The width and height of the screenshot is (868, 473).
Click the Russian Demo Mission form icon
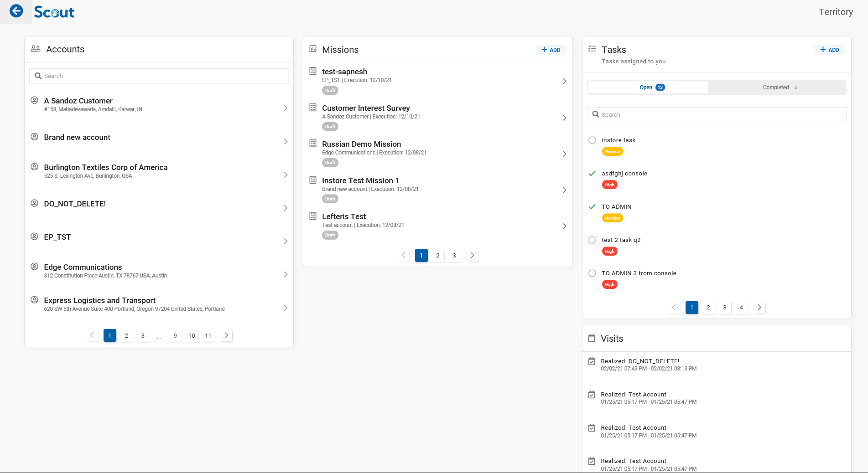pos(313,144)
